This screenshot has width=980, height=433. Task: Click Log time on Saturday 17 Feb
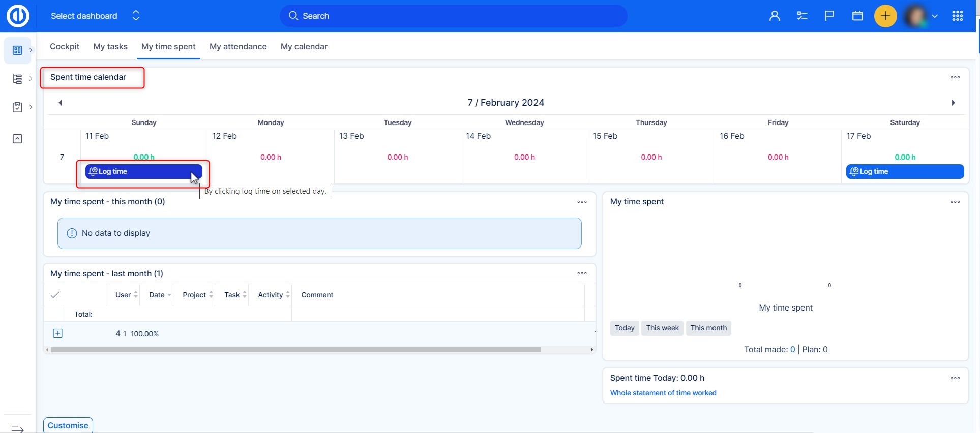pos(904,172)
